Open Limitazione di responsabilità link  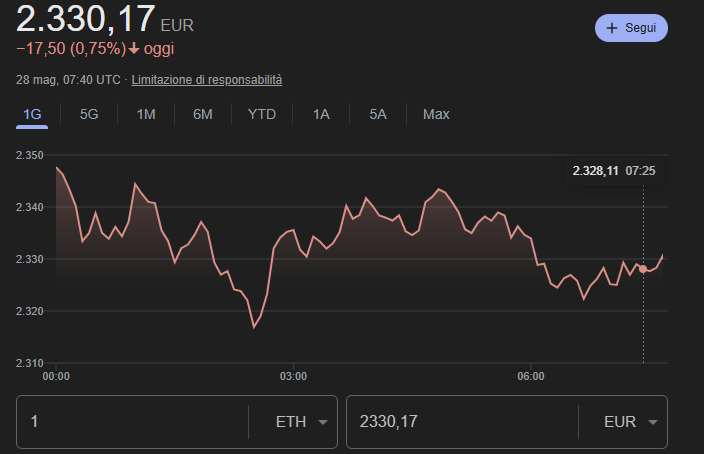tap(207, 79)
